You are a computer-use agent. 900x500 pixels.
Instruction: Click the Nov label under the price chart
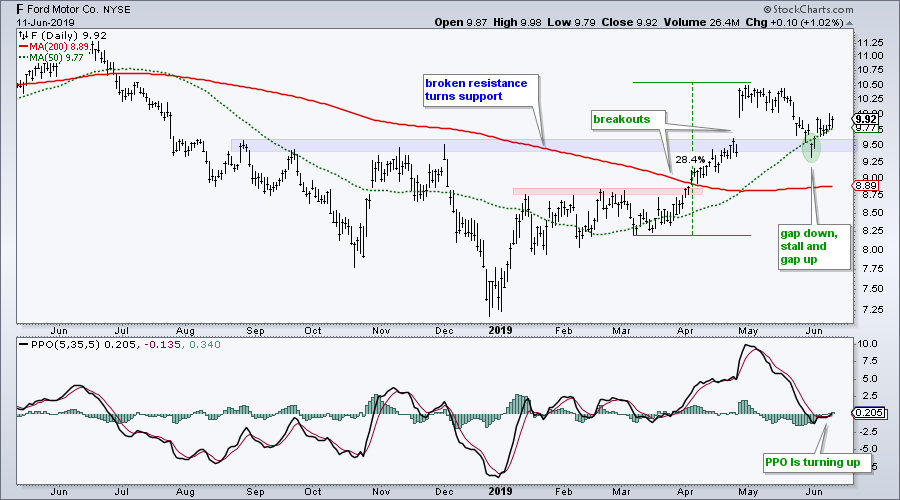point(381,331)
